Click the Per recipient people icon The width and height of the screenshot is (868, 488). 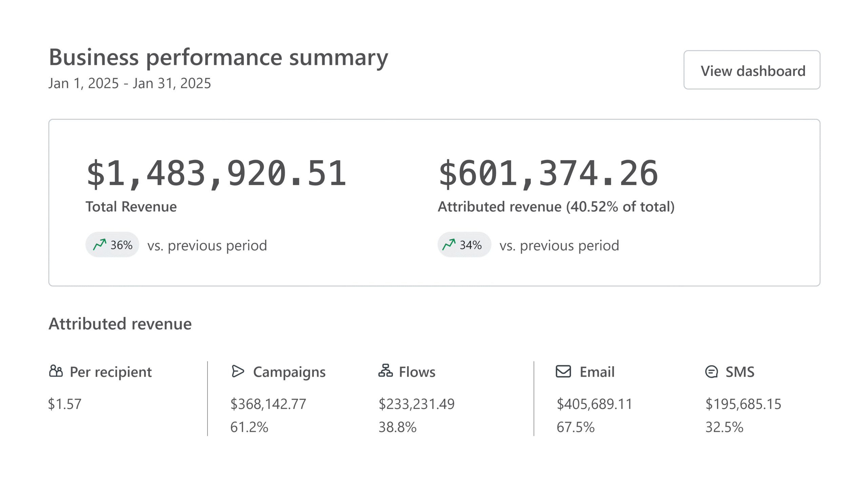pyautogui.click(x=56, y=371)
